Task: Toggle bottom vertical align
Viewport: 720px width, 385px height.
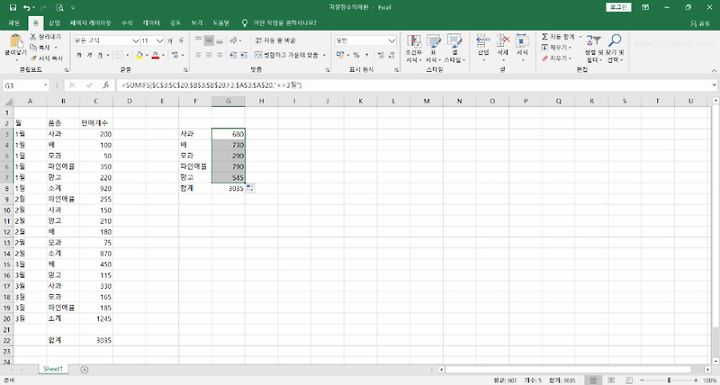Action: click(219, 40)
